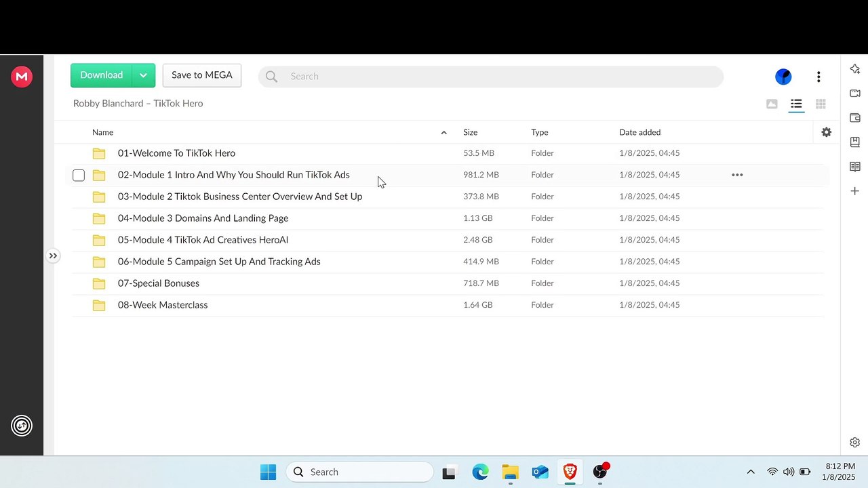The image size is (868, 488).
Task: Open the Windows Start menu
Action: click(268, 472)
